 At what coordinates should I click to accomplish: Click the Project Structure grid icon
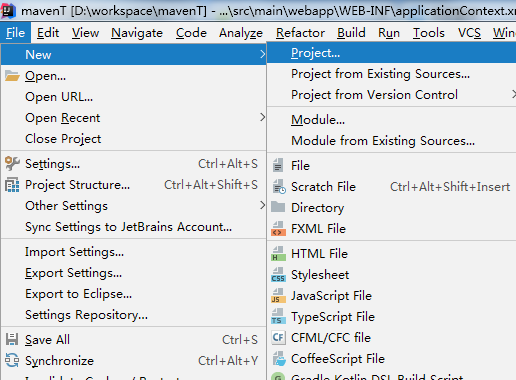[x=12, y=185]
